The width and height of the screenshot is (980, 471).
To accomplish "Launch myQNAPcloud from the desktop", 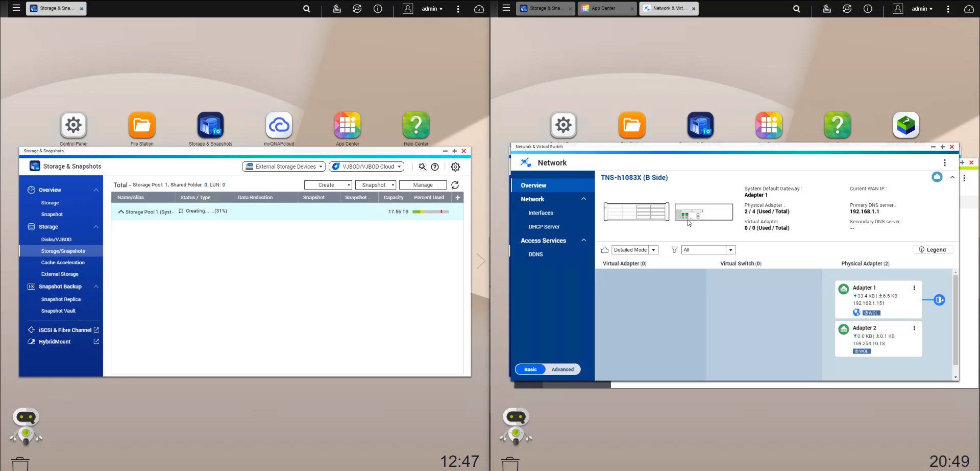I will click(x=279, y=125).
